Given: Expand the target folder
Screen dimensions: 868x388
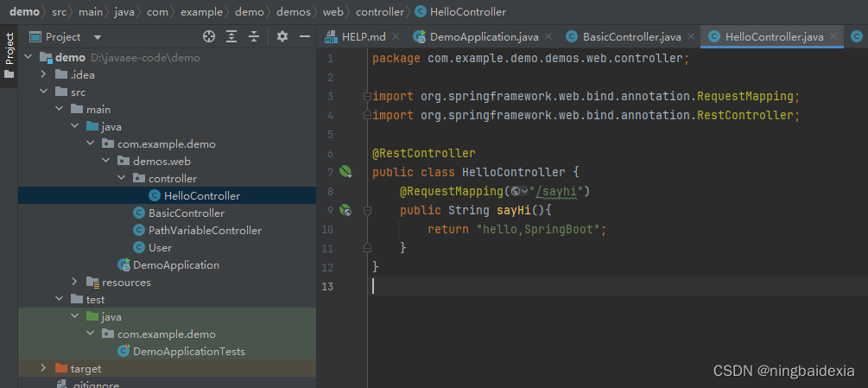Looking at the screenshot, I should point(44,369).
